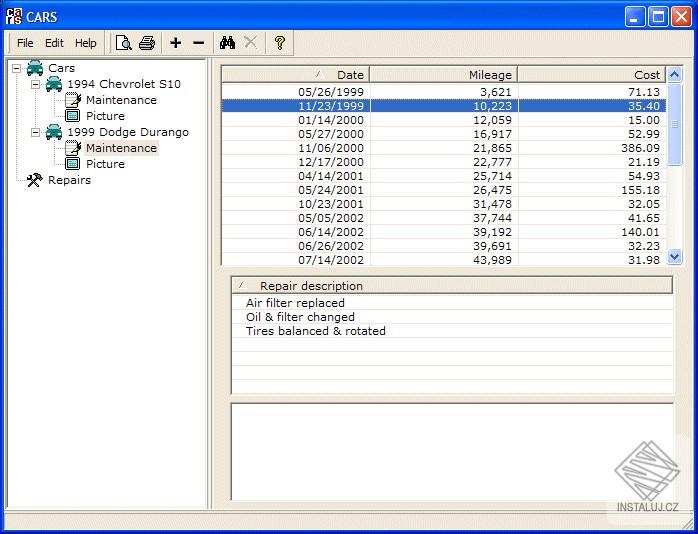The width and height of the screenshot is (698, 534).
Task: Click the down arrow of table scrollbar
Action: [675, 257]
